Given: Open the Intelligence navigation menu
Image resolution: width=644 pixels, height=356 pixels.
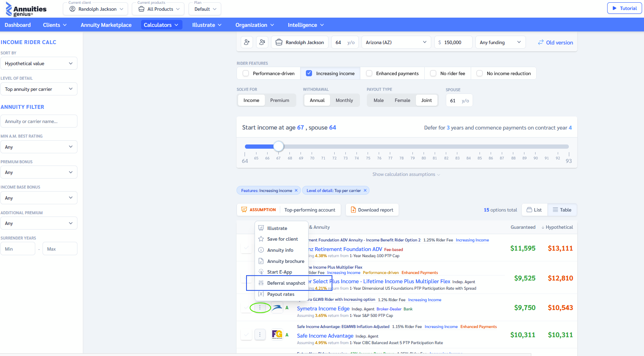Looking at the screenshot, I should pyautogui.click(x=306, y=25).
